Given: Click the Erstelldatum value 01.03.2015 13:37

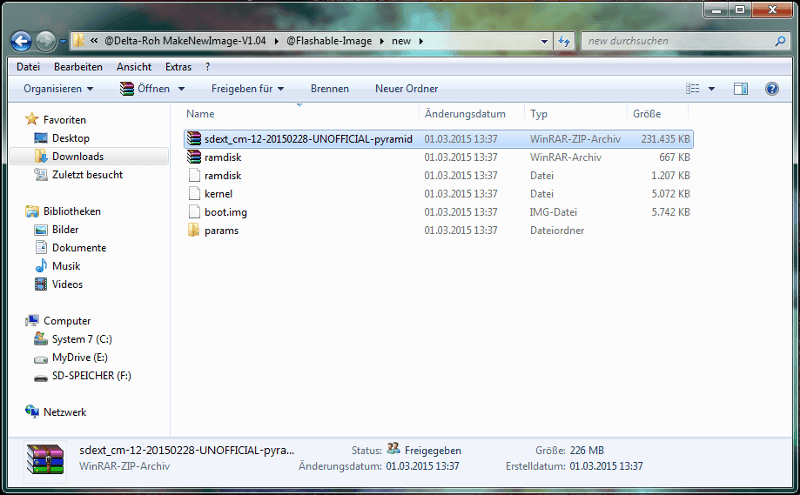Looking at the screenshot, I should click(606, 466).
